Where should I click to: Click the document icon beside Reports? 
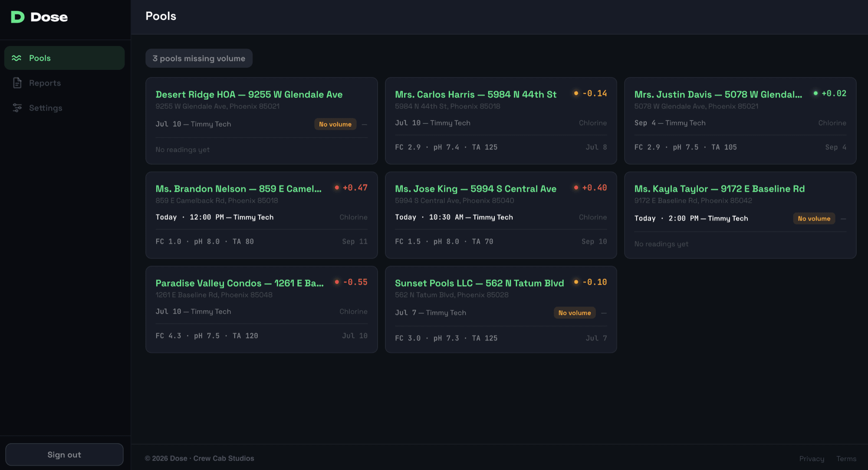coord(17,83)
